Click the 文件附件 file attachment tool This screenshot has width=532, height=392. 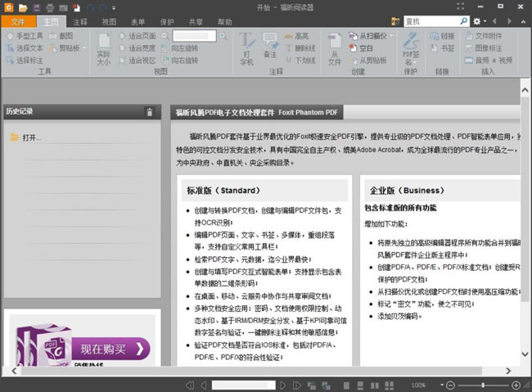tap(484, 36)
